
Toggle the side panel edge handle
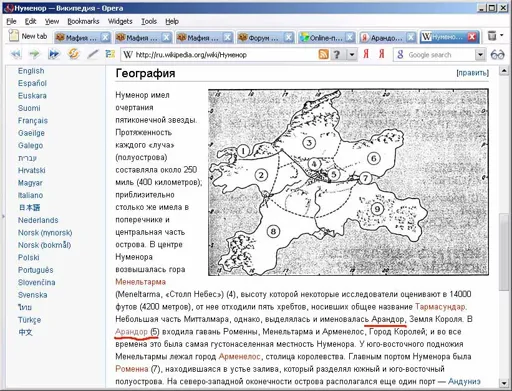[x=3, y=217]
